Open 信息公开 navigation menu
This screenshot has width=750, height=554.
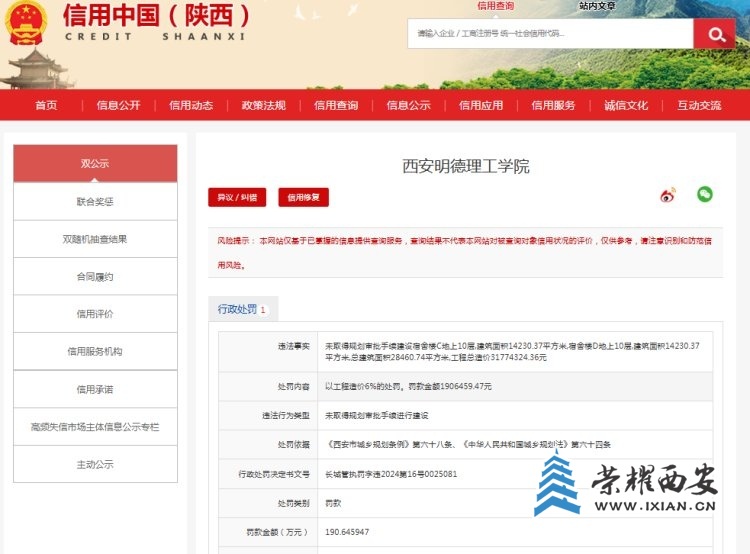tap(119, 105)
